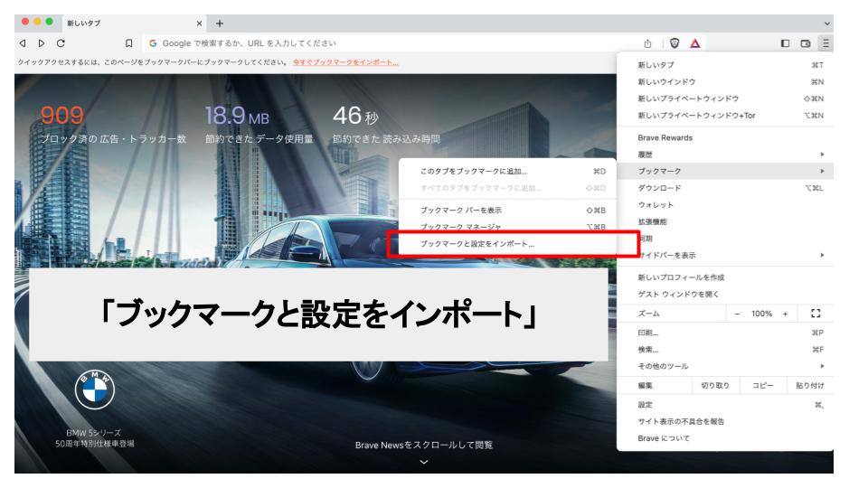Zoom in with the plus button
The image size is (868, 488).
click(785, 314)
